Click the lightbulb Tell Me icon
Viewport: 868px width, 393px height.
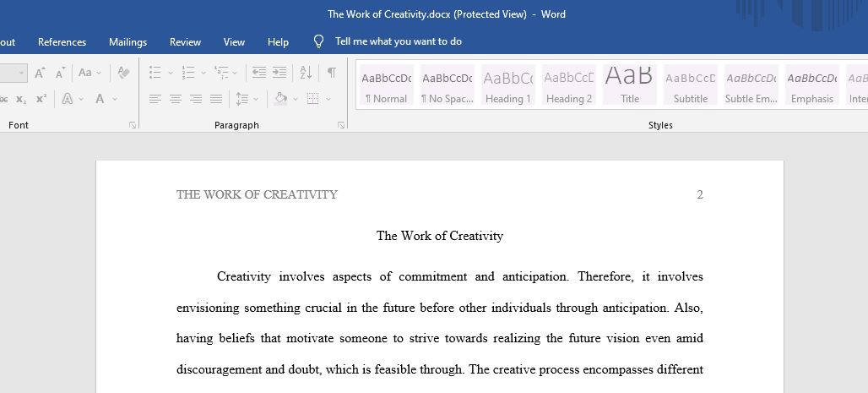tap(318, 41)
